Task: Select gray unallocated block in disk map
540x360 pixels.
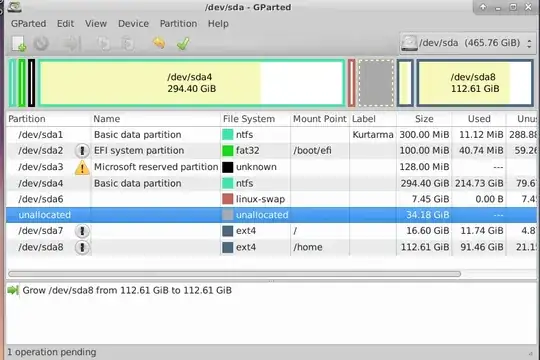Action: [x=376, y=83]
